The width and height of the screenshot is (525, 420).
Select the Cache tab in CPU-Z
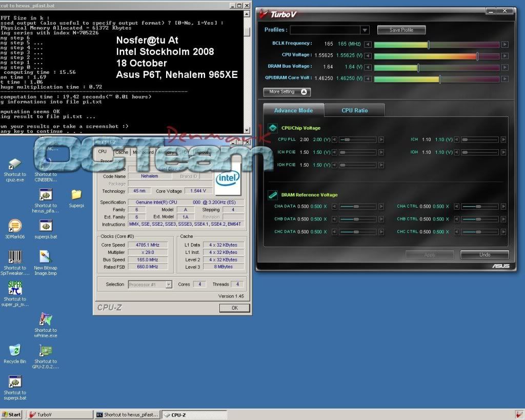[x=122, y=152]
